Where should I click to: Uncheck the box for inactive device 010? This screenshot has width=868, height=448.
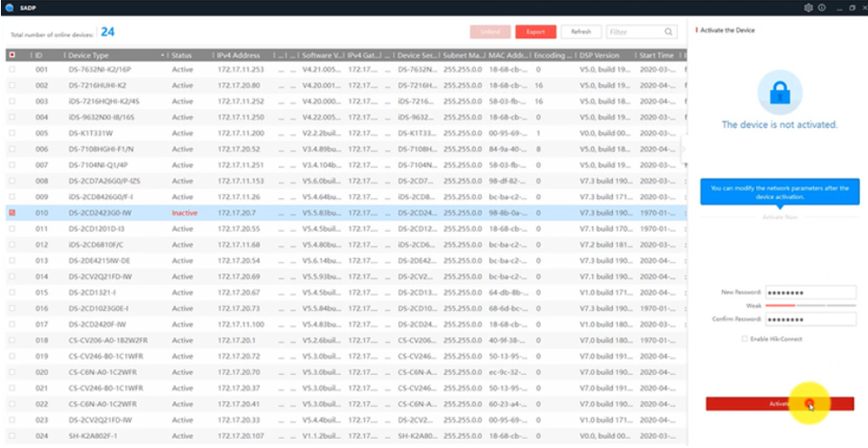point(13,213)
